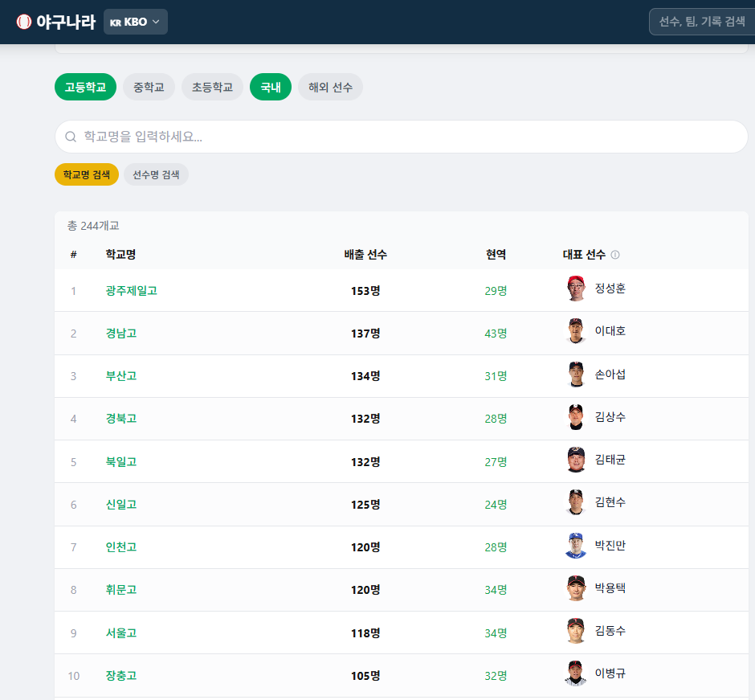Viewport: 755px width, 700px height.
Task: Click the magnifier icon in school search
Action: tap(71, 137)
